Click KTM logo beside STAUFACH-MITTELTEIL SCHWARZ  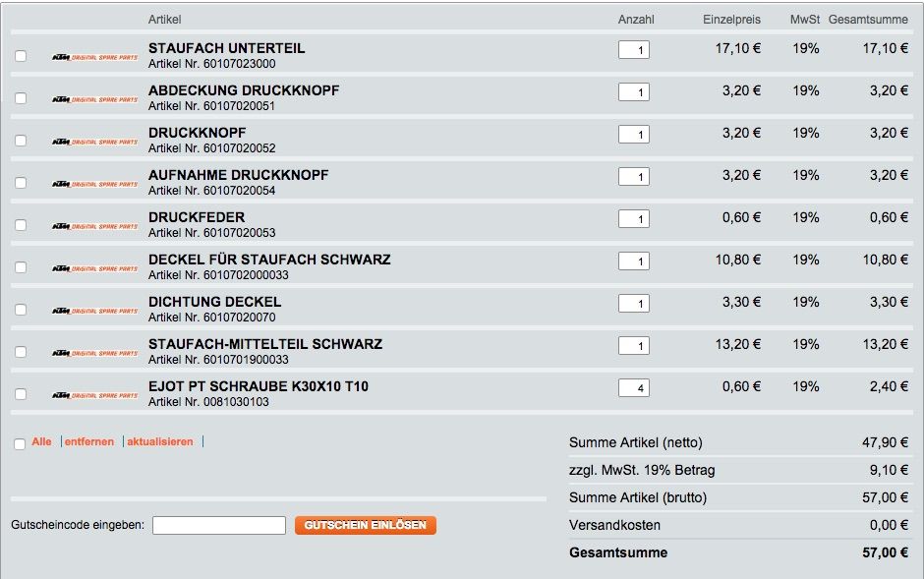pos(94,353)
